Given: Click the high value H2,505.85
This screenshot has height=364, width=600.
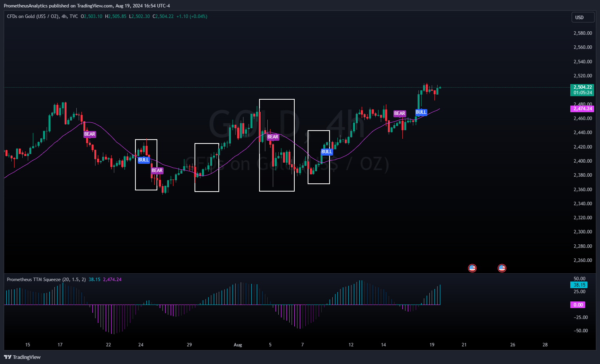Looking at the screenshot, I should tap(116, 16).
